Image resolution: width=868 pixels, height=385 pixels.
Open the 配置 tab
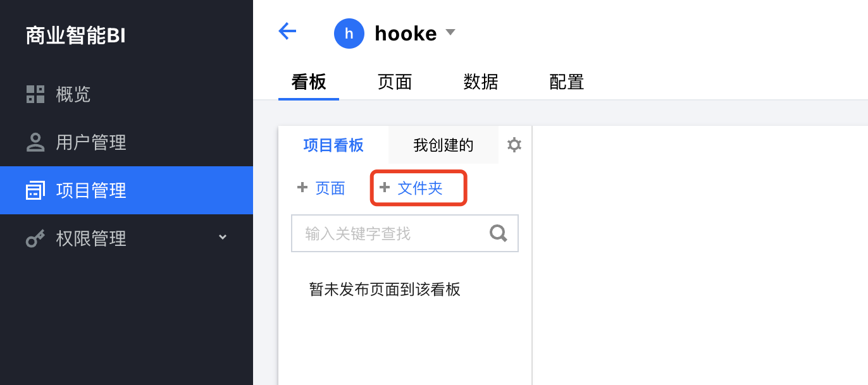click(567, 82)
